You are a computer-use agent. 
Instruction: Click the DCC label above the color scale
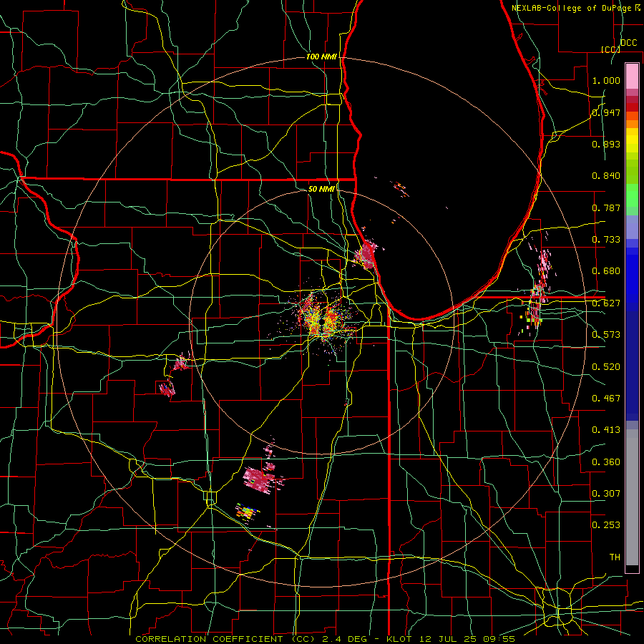click(x=628, y=43)
